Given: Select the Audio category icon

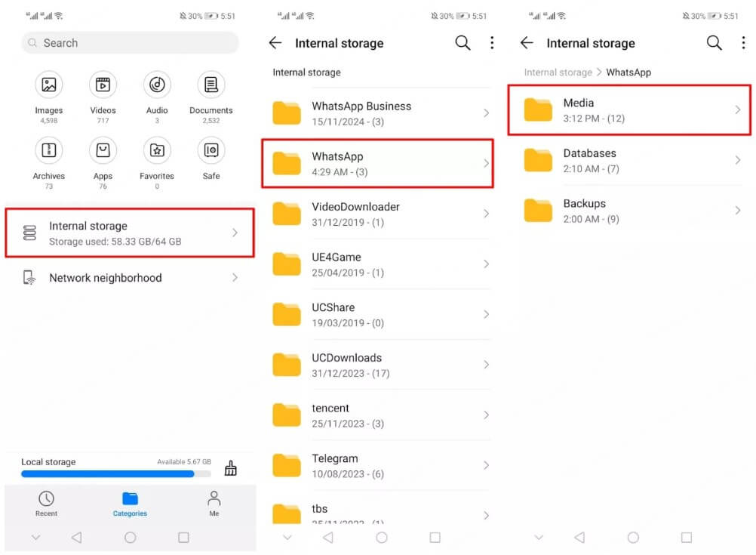Looking at the screenshot, I should pyautogui.click(x=156, y=85).
